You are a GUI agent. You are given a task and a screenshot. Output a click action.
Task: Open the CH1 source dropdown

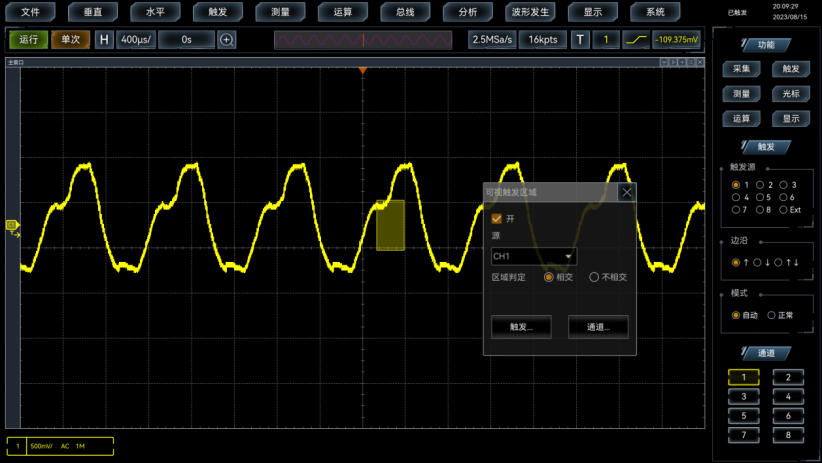tap(534, 257)
